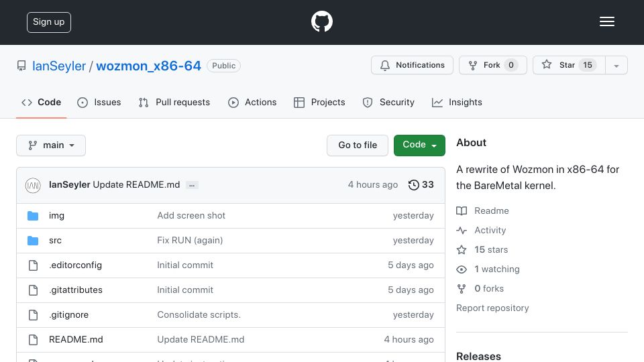Open the .gitattributes file
This screenshot has width=644, height=362.
click(76, 290)
